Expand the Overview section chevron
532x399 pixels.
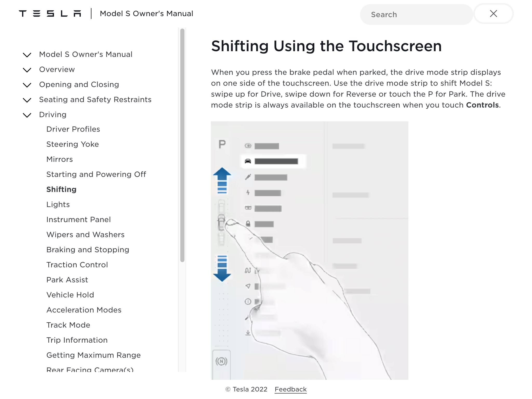coord(27,70)
